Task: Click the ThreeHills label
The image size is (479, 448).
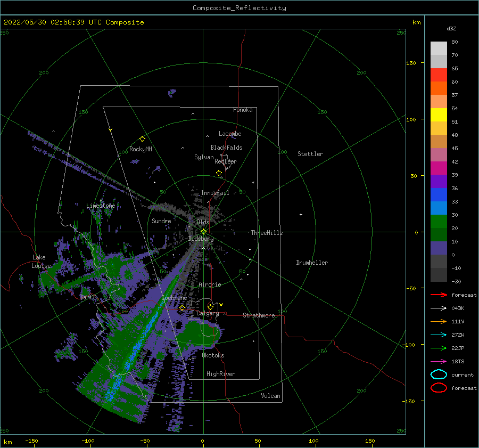Action: click(x=267, y=233)
